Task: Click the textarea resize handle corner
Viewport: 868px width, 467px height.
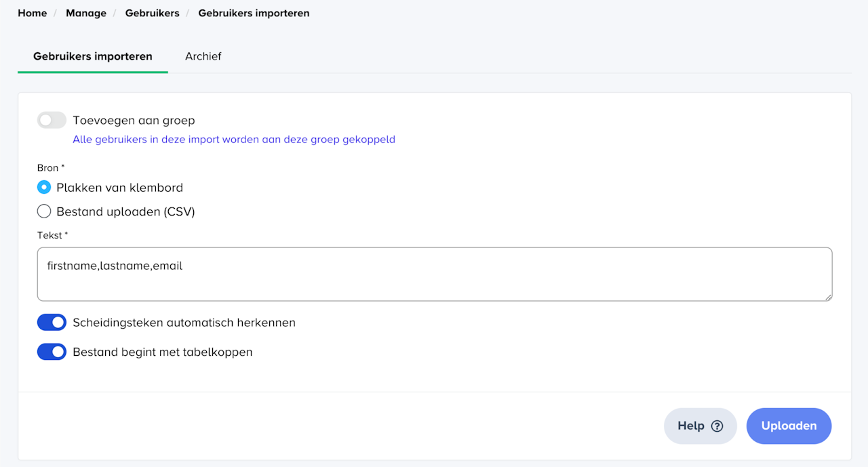Action: click(x=827, y=296)
